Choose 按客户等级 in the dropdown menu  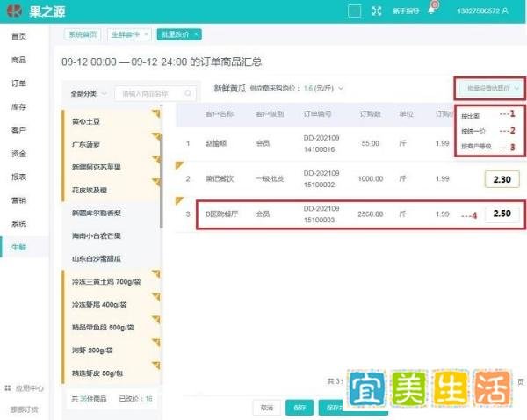click(476, 146)
